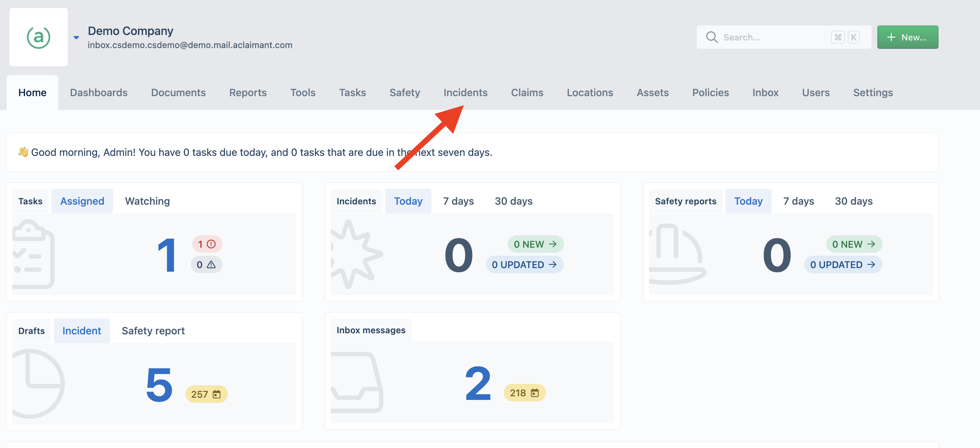Go to the Claims tab
The width and height of the screenshot is (980, 448).
(527, 93)
